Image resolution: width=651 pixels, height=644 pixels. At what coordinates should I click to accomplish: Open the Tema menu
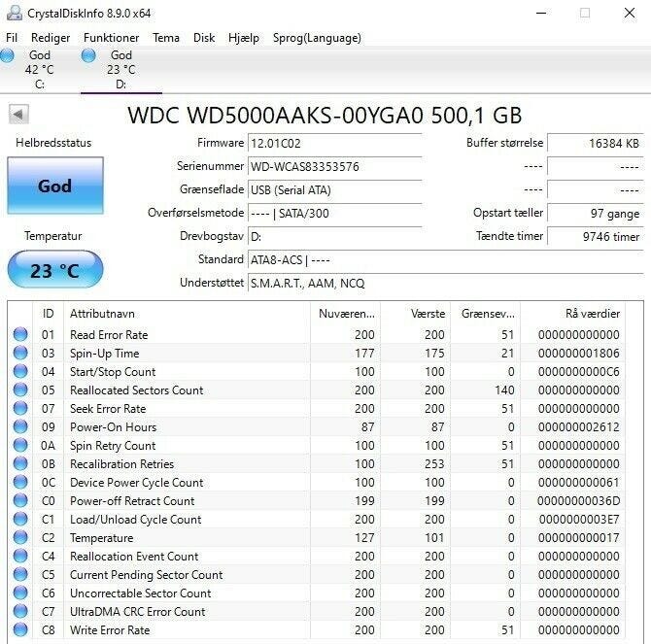click(x=165, y=38)
